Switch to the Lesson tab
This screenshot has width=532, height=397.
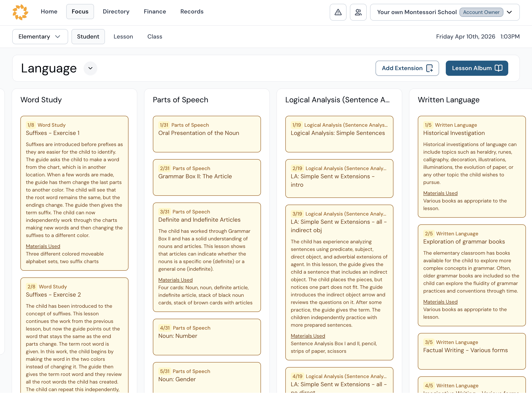(123, 37)
